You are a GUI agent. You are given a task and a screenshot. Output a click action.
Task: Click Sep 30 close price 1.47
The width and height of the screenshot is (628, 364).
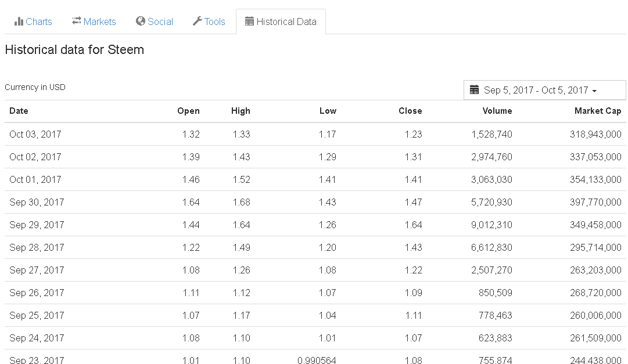point(413,202)
